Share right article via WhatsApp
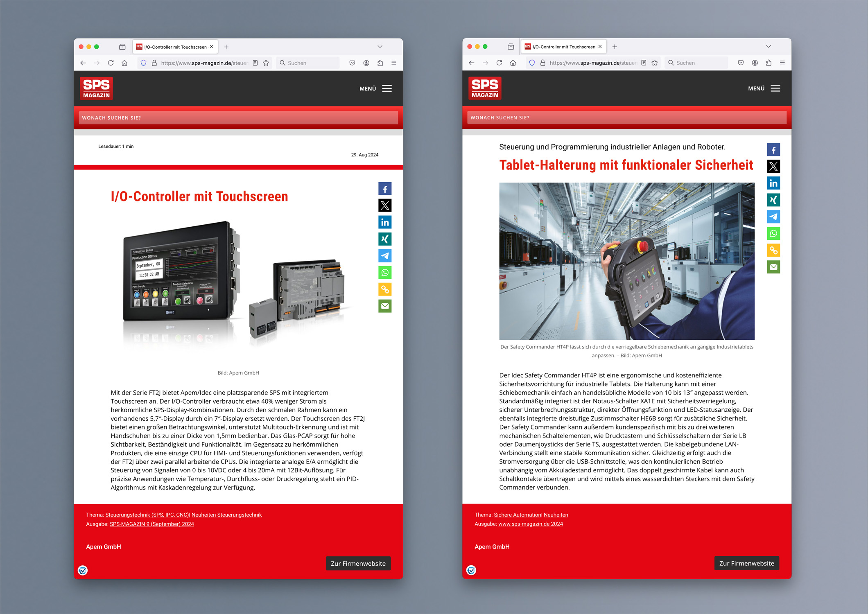 [773, 233]
